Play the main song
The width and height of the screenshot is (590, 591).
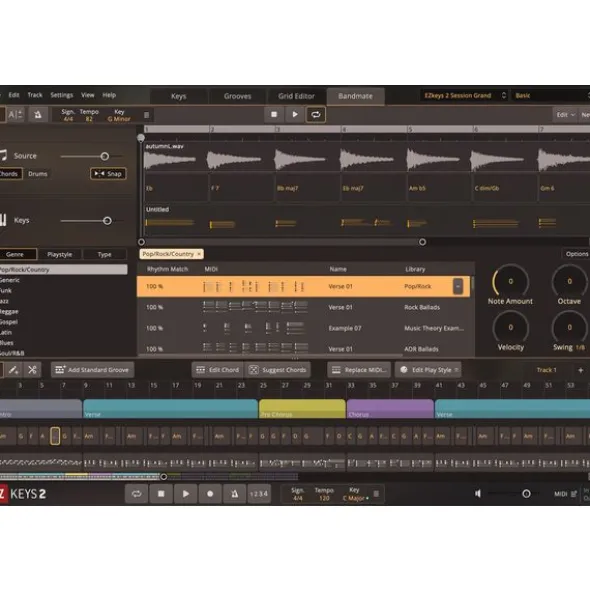click(185, 494)
